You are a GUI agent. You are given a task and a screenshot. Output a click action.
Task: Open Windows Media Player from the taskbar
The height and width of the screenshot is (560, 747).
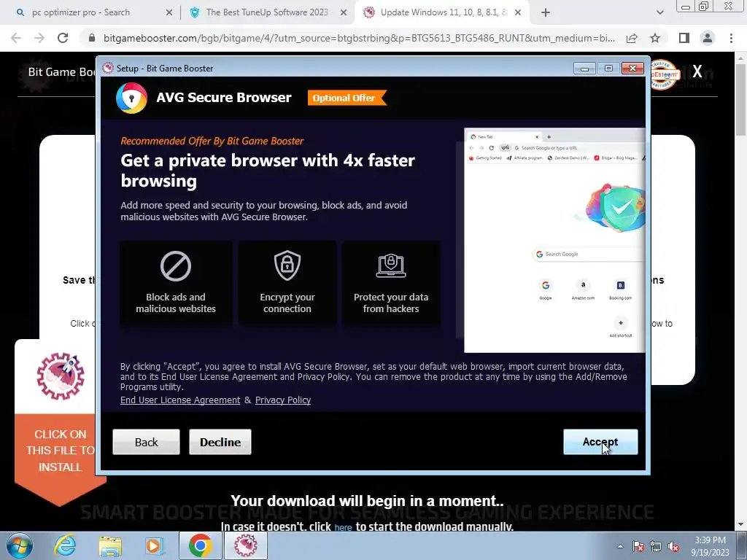[155, 545]
